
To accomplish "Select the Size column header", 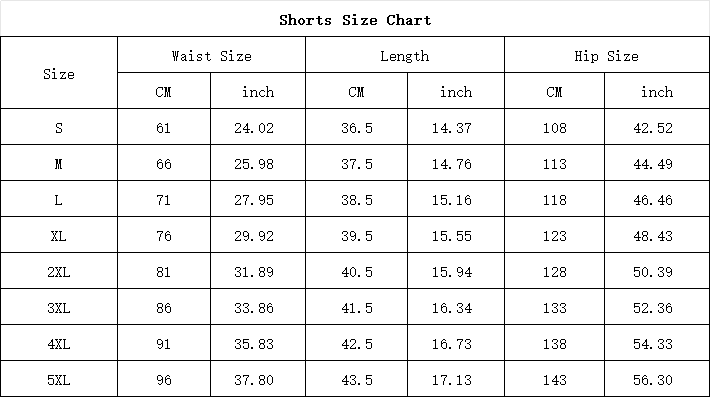I will point(59,72).
